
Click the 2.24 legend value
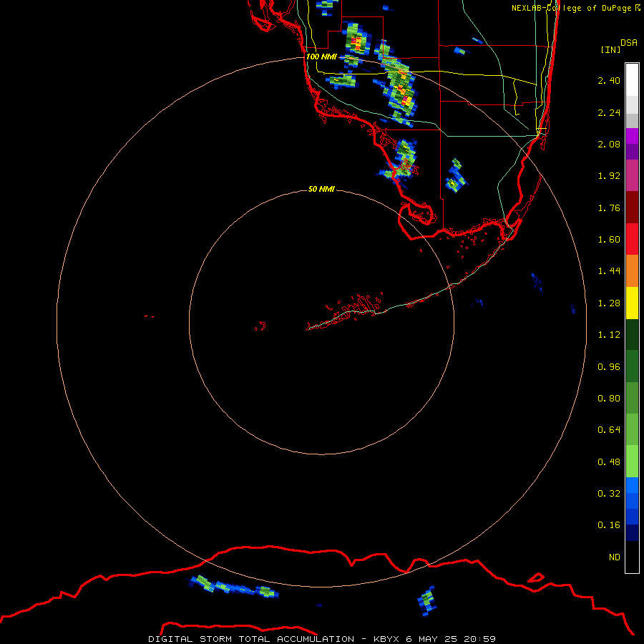(x=609, y=112)
